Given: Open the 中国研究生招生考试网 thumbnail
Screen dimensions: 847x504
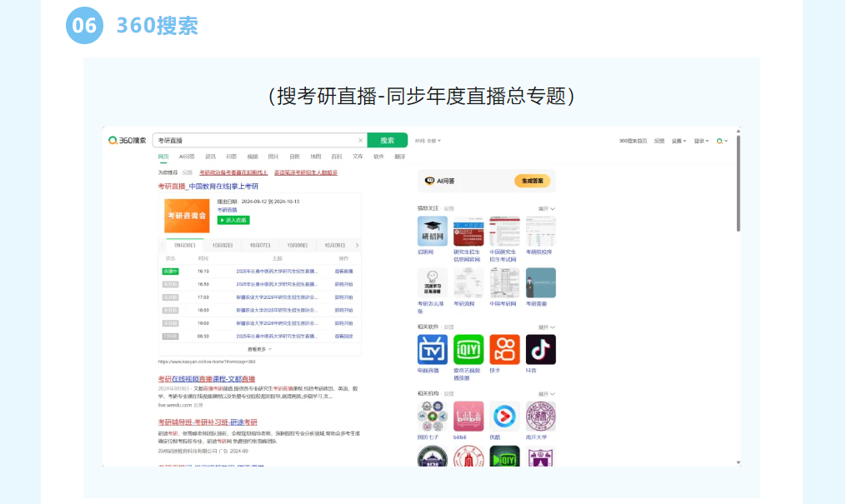Looking at the screenshot, I should point(504,231).
